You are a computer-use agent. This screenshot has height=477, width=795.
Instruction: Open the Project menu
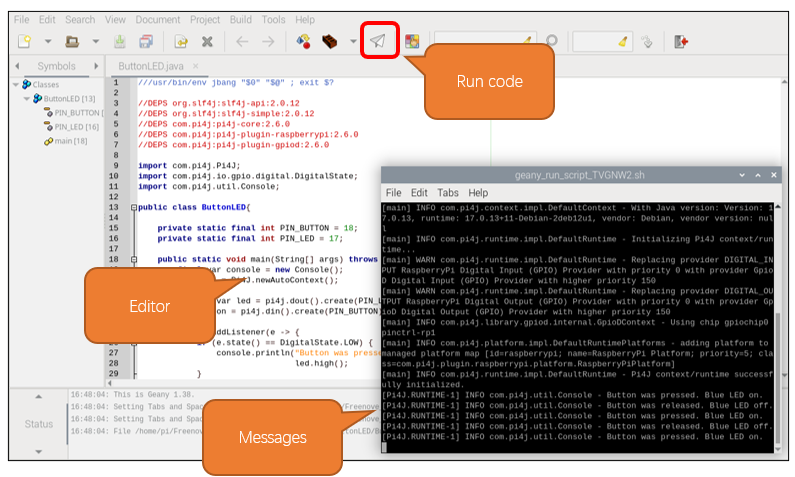tap(205, 19)
